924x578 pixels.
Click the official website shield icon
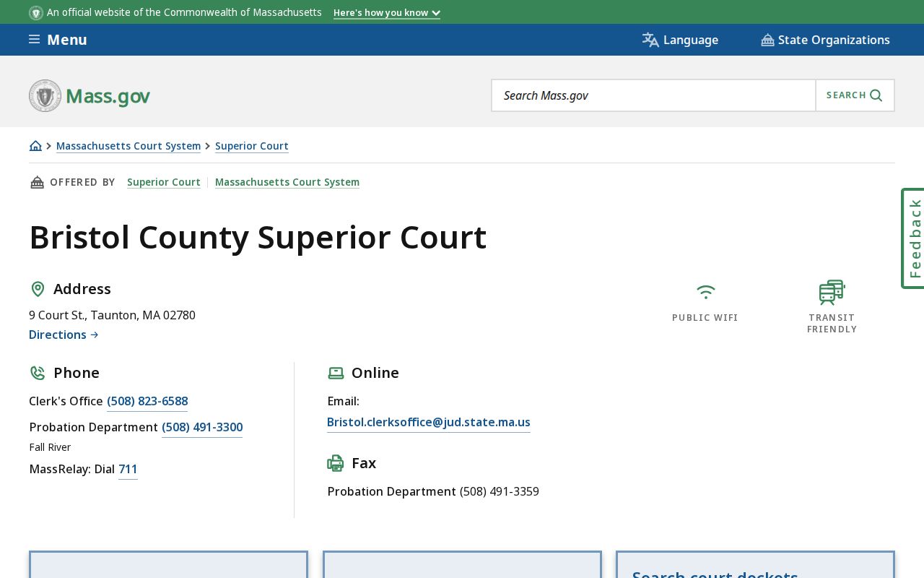click(x=36, y=12)
